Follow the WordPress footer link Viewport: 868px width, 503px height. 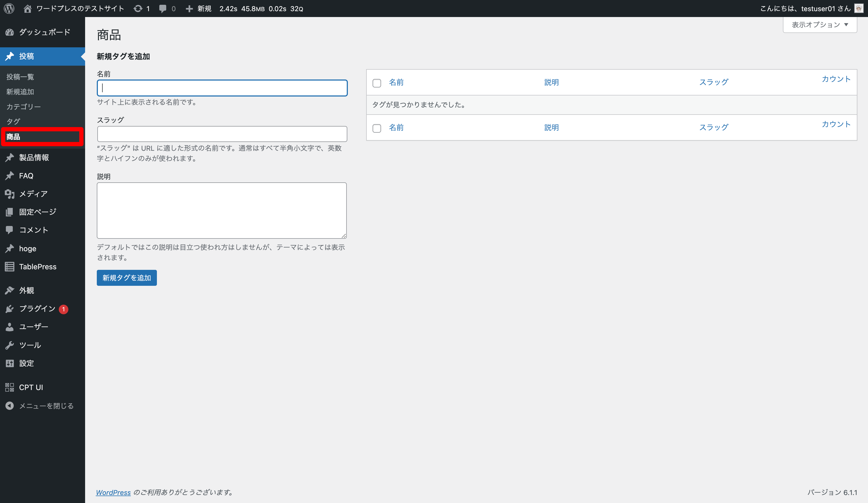click(113, 492)
